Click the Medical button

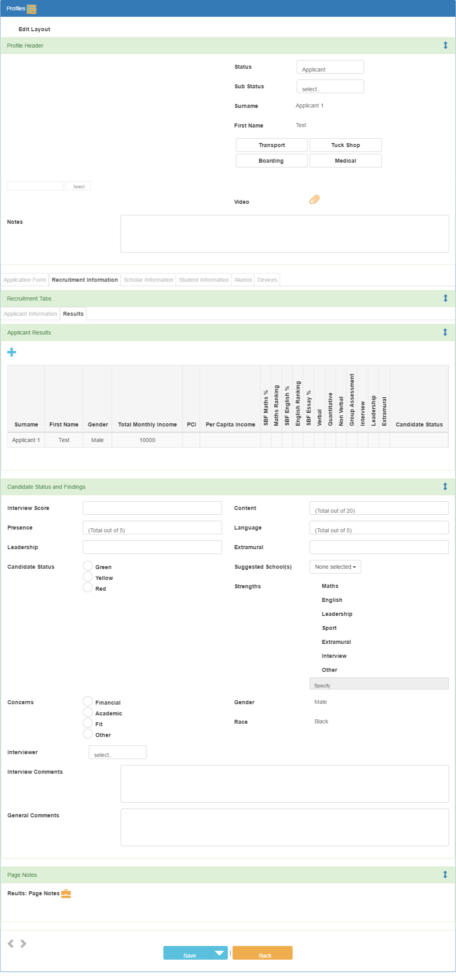pos(346,161)
